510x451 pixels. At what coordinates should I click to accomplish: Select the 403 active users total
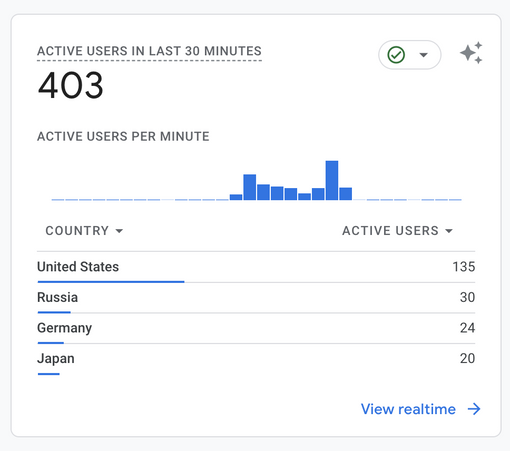click(70, 85)
